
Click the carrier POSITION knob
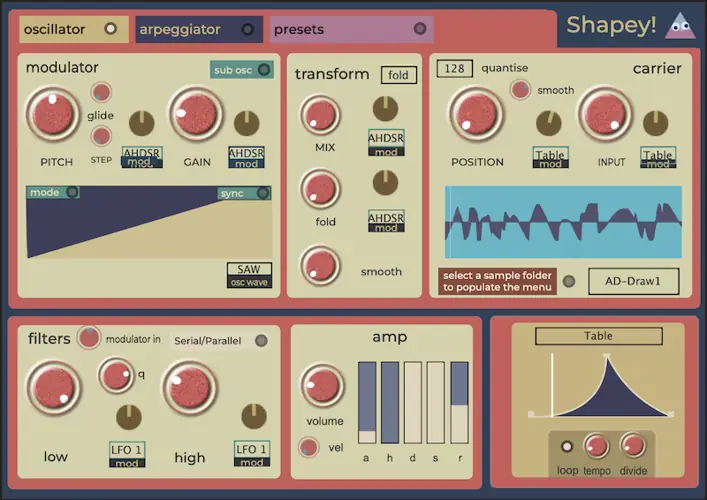(x=476, y=115)
